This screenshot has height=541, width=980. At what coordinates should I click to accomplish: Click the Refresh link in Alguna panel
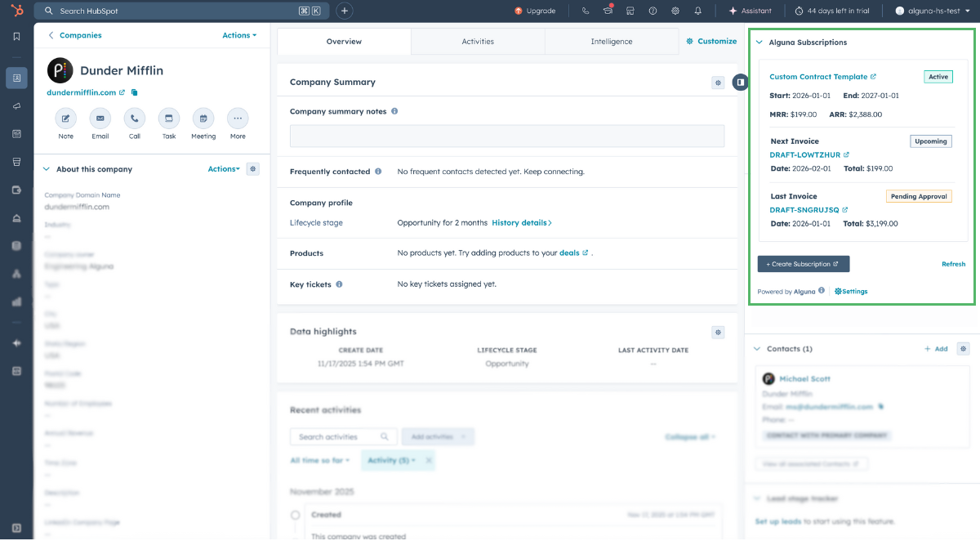953,264
